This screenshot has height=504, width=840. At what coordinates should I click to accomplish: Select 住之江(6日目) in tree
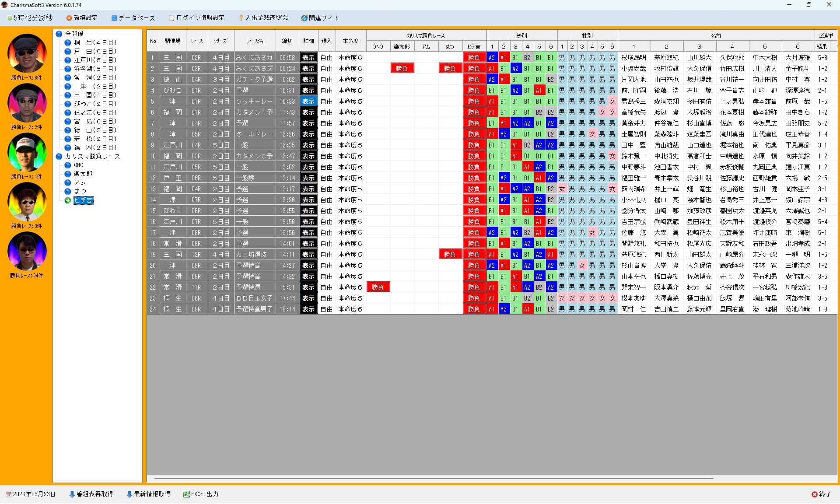pos(95,112)
